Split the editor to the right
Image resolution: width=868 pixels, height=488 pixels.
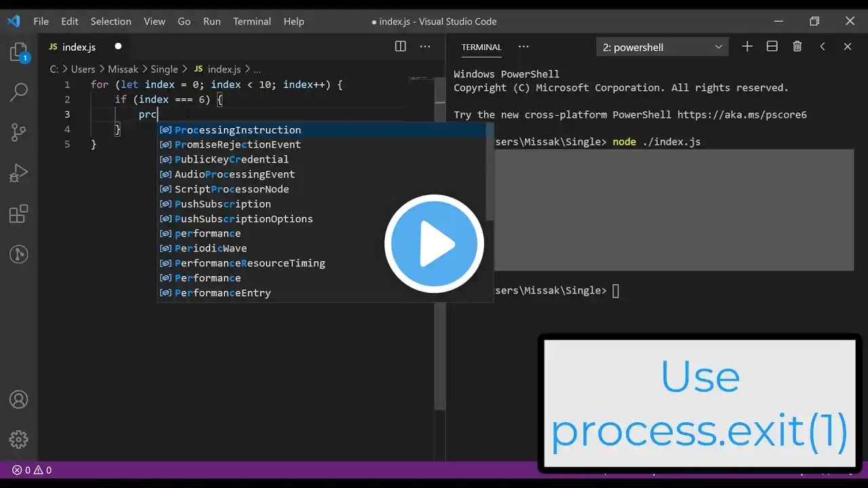[x=401, y=47]
